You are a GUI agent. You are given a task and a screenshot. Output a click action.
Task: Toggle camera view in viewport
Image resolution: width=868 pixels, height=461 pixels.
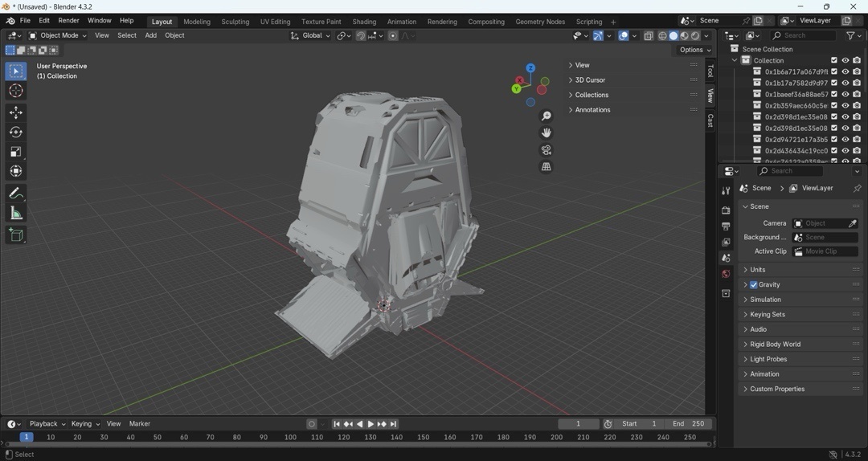547,150
